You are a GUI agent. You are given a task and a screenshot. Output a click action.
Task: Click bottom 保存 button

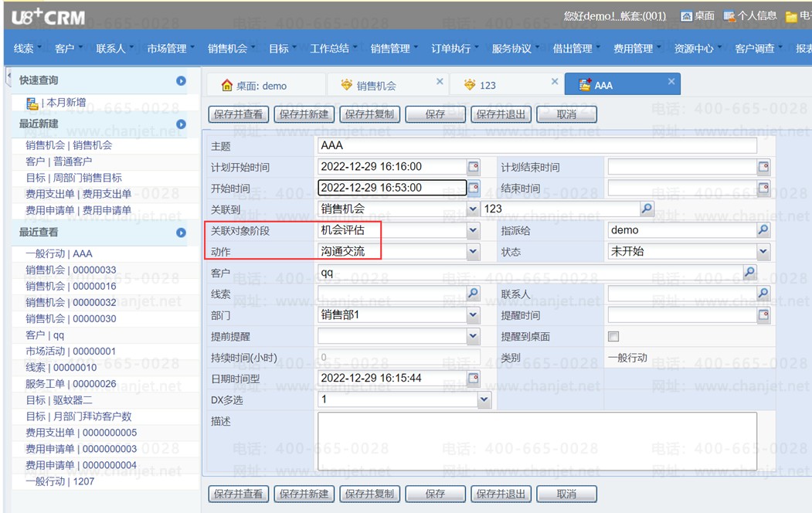click(435, 494)
